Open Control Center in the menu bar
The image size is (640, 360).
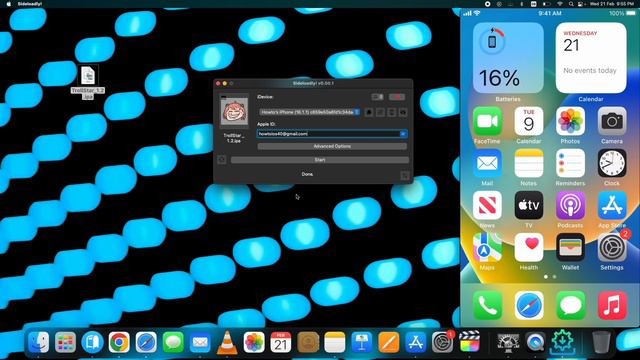point(581,4)
